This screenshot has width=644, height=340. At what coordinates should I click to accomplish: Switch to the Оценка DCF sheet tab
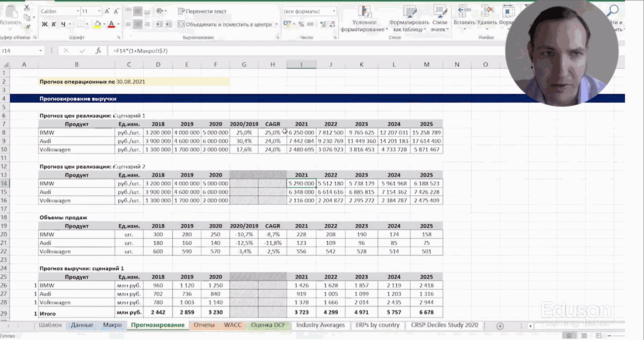click(268, 325)
